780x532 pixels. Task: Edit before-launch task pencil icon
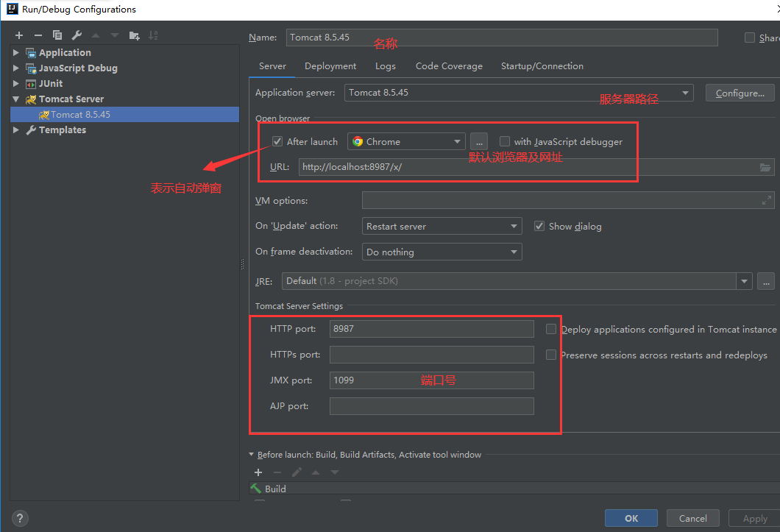point(297,472)
